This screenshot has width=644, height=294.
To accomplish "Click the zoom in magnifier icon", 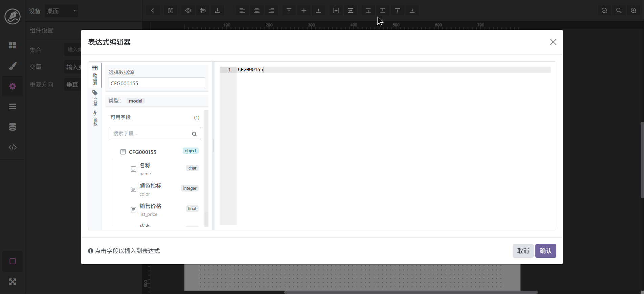I will coord(634,10).
